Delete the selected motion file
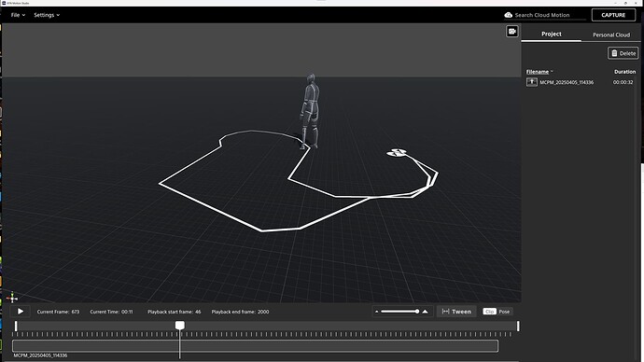This screenshot has width=644, height=362. coord(623,53)
